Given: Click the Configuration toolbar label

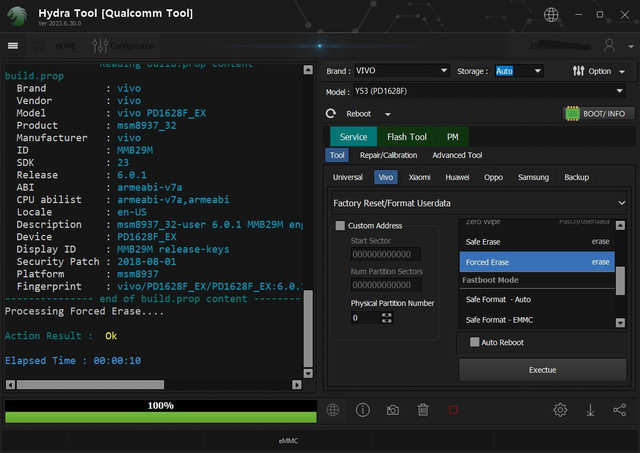Looking at the screenshot, I should pyautogui.click(x=133, y=46).
